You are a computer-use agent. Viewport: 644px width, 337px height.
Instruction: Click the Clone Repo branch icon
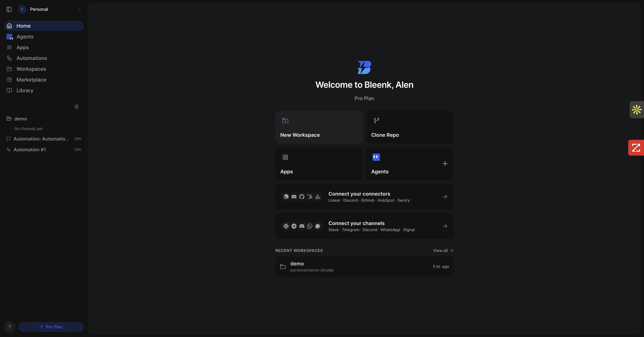click(376, 121)
